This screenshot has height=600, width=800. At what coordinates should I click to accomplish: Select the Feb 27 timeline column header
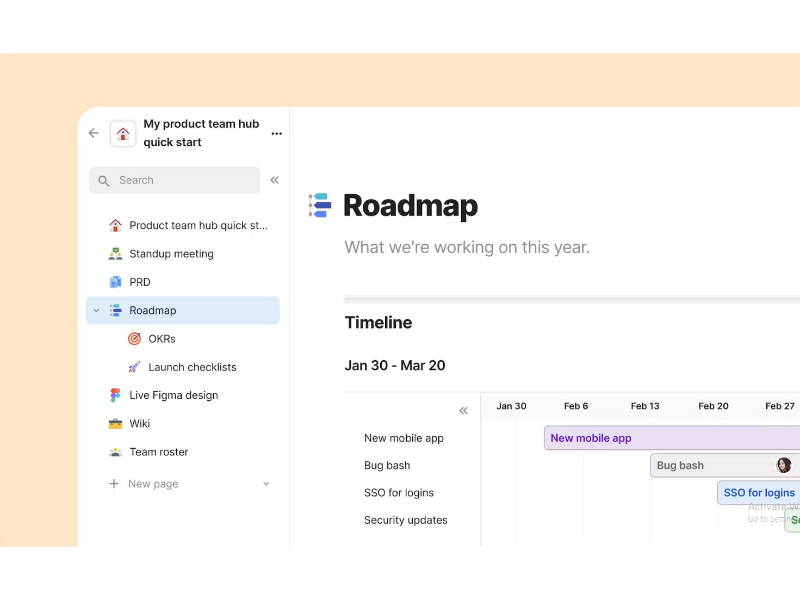[780, 406]
